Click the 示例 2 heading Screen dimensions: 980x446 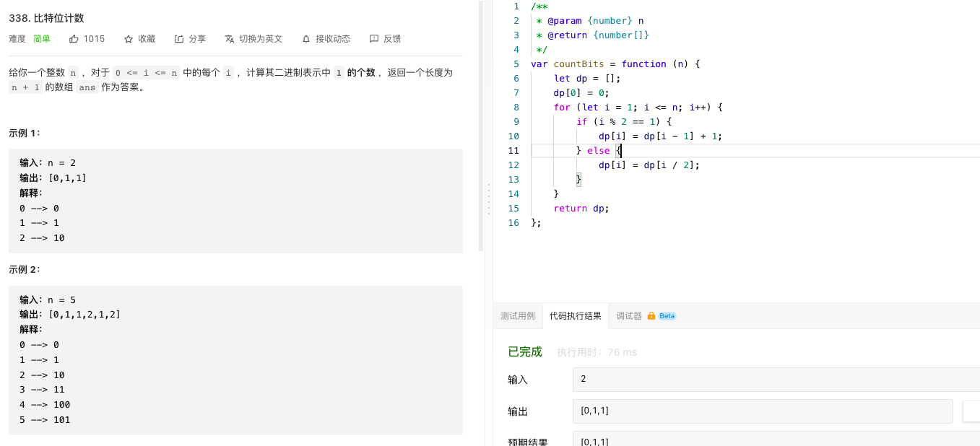point(25,269)
